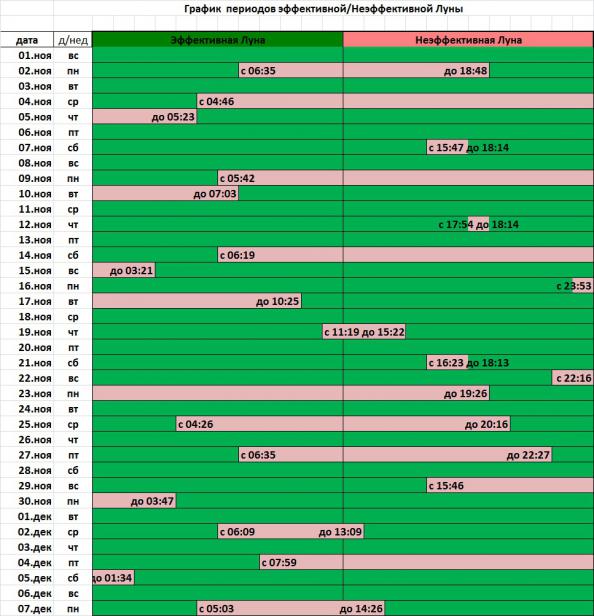Select the 'с 11:19 до 15:22' cell
Image resolution: width=594 pixels, height=616 pixels.
coord(364,332)
